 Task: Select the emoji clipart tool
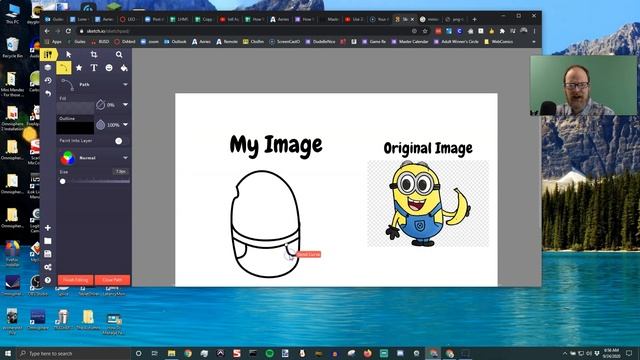[x=109, y=68]
